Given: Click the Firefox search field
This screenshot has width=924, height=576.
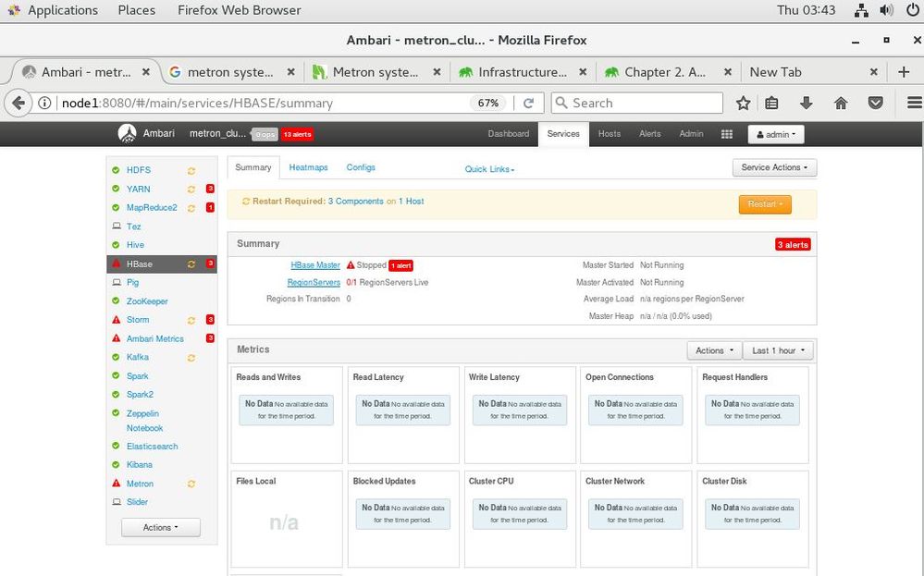Looking at the screenshot, I should pyautogui.click(x=637, y=103).
